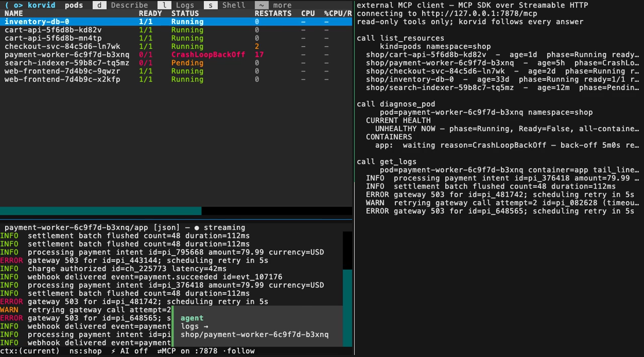Click the 'call get_logs' entry

[x=386, y=162]
